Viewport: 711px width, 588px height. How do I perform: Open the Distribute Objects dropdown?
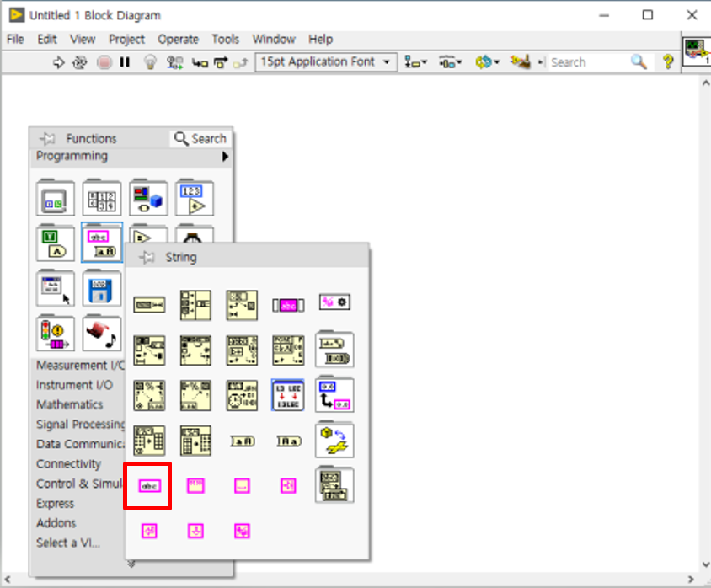tap(450, 62)
